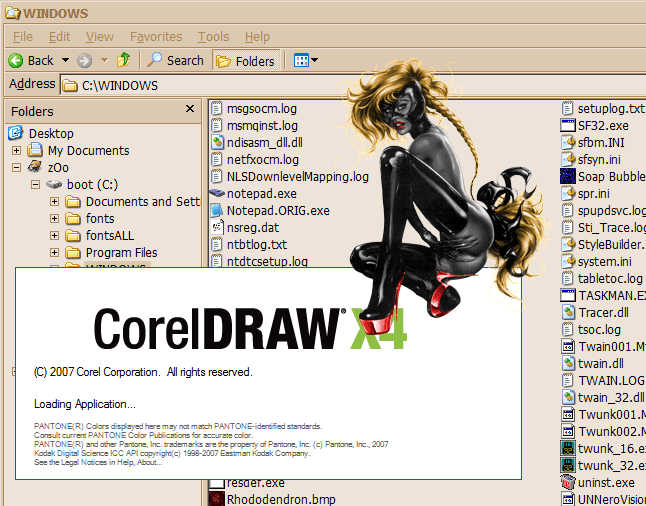This screenshot has height=506, width=646.
Task: Select the twain_32.dll file icon
Action: click(568, 397)
